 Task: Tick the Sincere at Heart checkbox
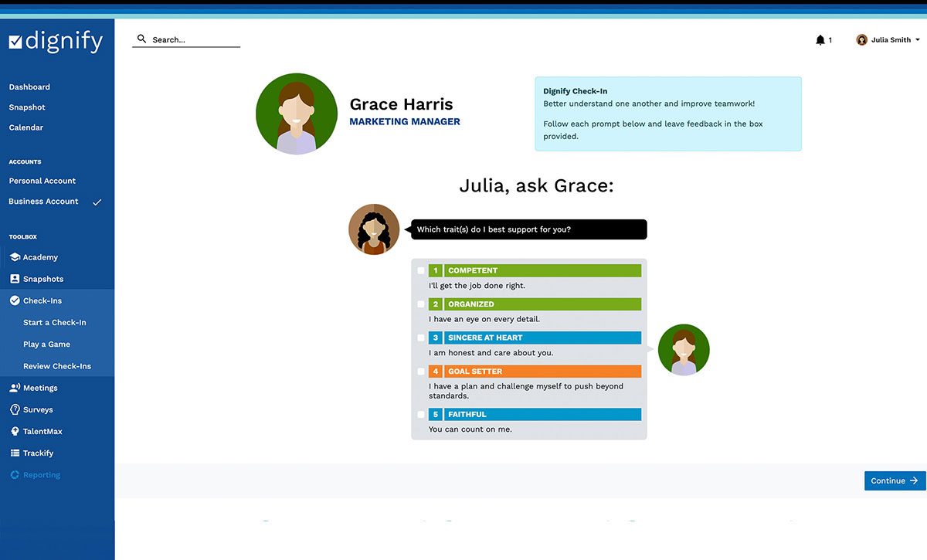[x=421, y=338]
